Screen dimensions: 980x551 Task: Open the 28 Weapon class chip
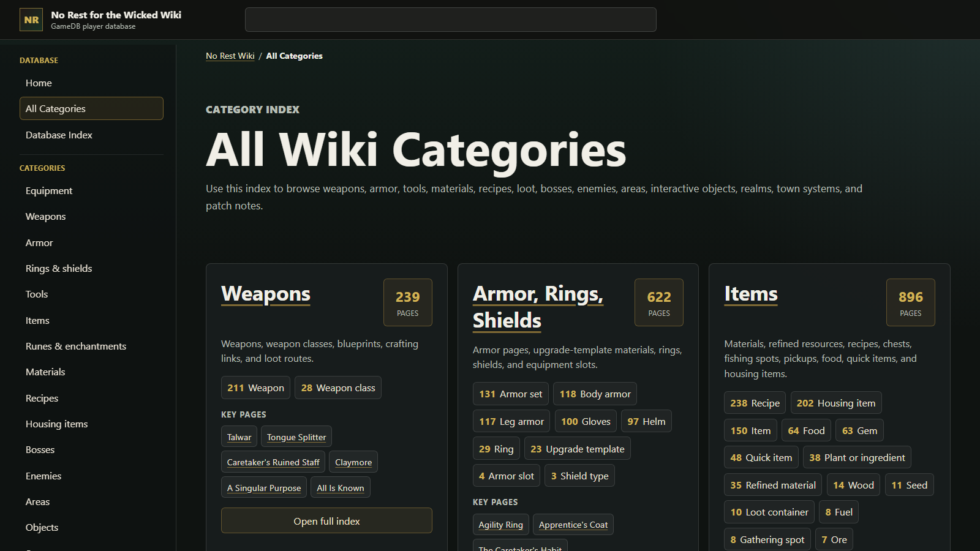point(338,388)
